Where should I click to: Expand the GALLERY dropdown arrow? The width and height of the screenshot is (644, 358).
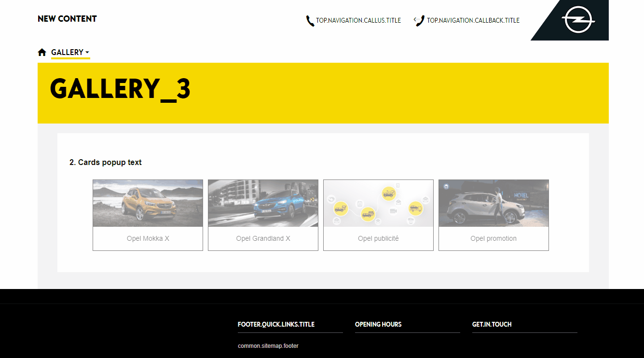point(87,53)
